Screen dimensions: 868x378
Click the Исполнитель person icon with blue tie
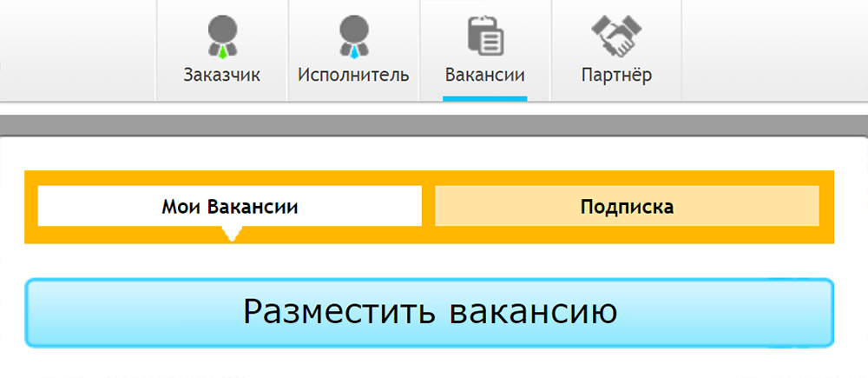coord(353,38)
